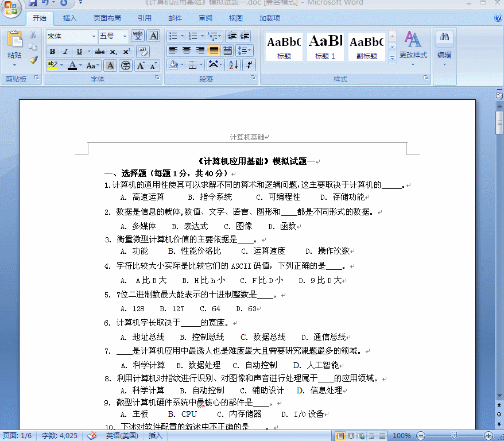Open the 审阅 ribbon tab
Screen dimensions: 504x441
[206, 18]
